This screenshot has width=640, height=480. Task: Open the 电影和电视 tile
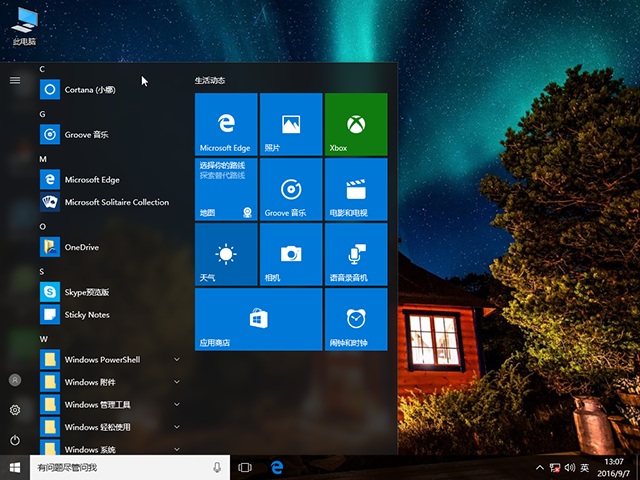coord(355,189)
